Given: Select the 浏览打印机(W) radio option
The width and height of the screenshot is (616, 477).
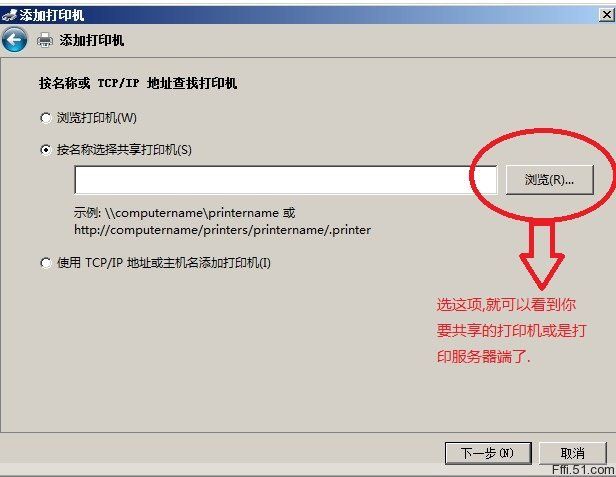Looking at the screenshot, I should pyautogui.click(x=46, y=118).
